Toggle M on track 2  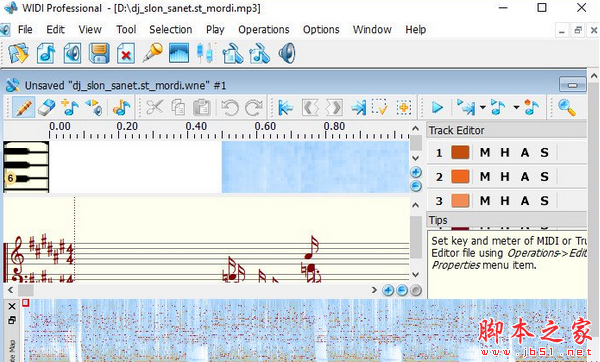tap(485, 177)
